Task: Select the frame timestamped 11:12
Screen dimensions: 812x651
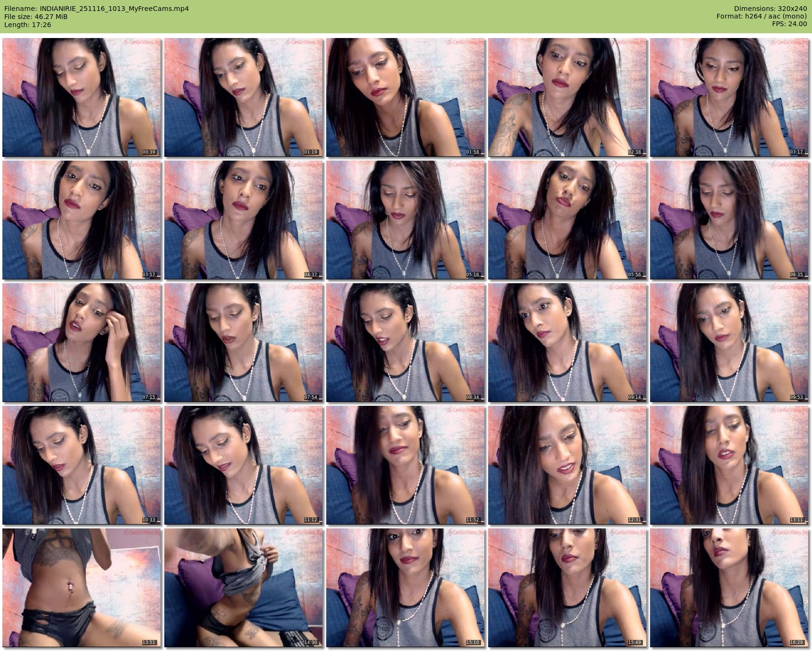Action: tap(244, 465)
